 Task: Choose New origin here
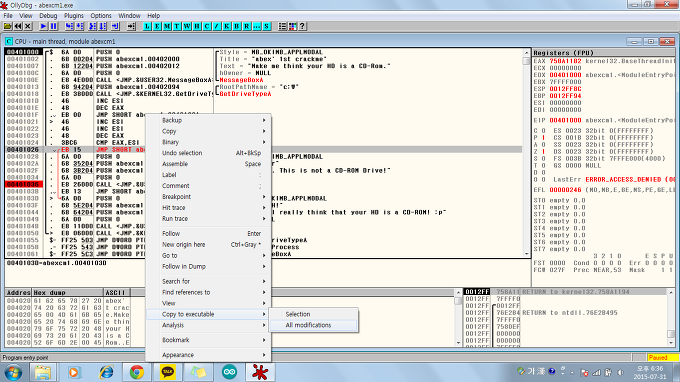pos(209,245)
